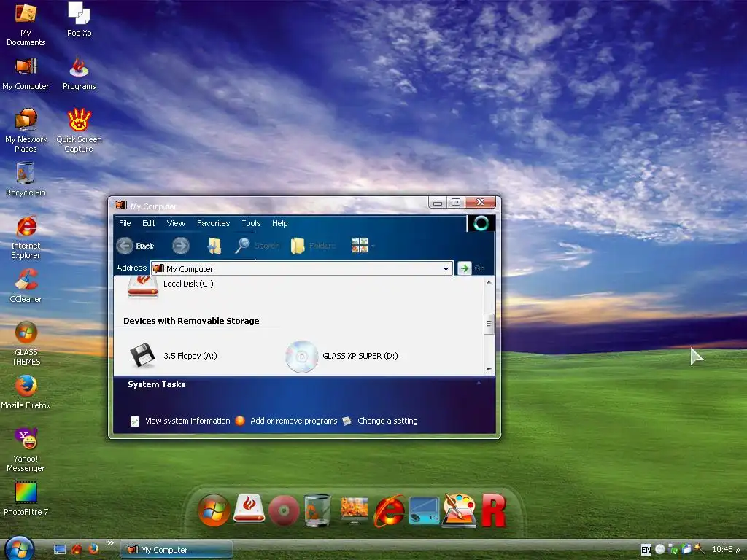
Task: Open the Tools menu
Action: pyautogui.click(x=251, y=223)
